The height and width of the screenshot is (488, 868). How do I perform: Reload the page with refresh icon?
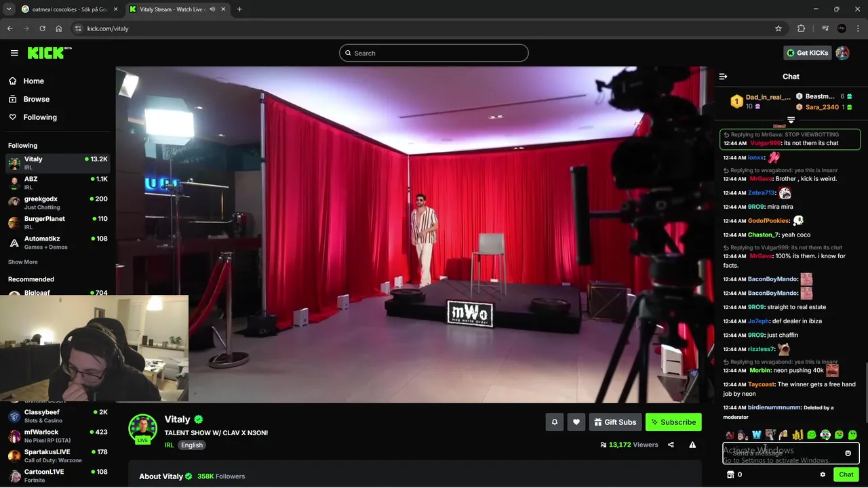(42, 28)
